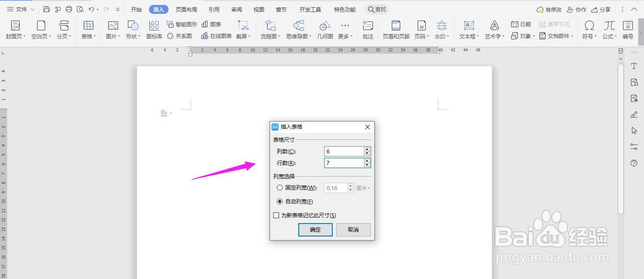644x279 pixels.
Task: Open the Special Features (特色功能) tab
Action: point(345,9)
